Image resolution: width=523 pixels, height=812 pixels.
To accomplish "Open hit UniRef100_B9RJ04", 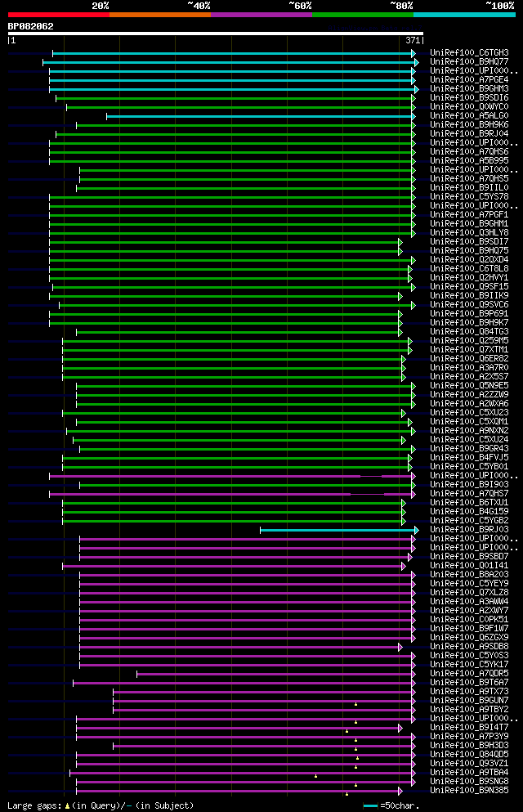I will pos(469,133).
